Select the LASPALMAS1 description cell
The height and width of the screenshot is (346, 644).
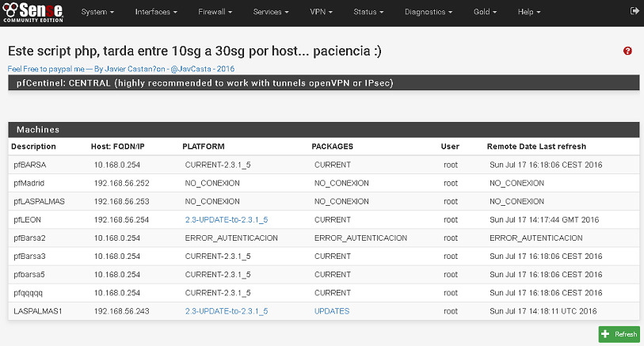point(38,311)
